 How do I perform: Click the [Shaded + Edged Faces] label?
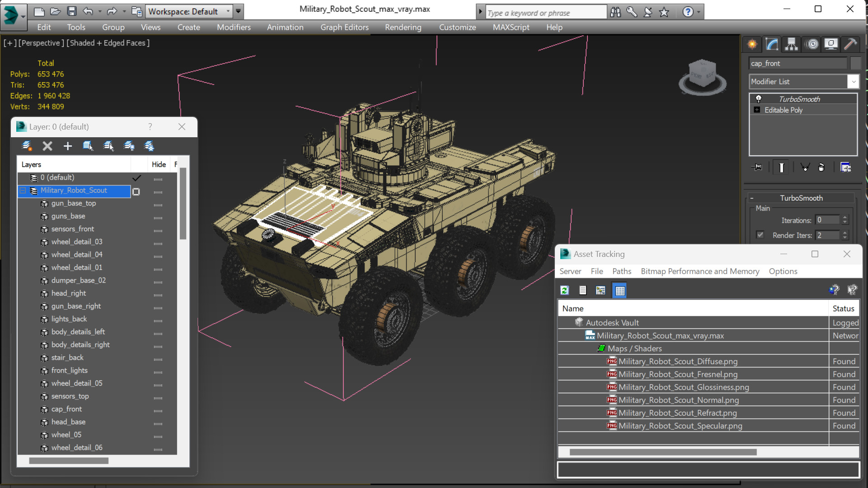(108, 43)
